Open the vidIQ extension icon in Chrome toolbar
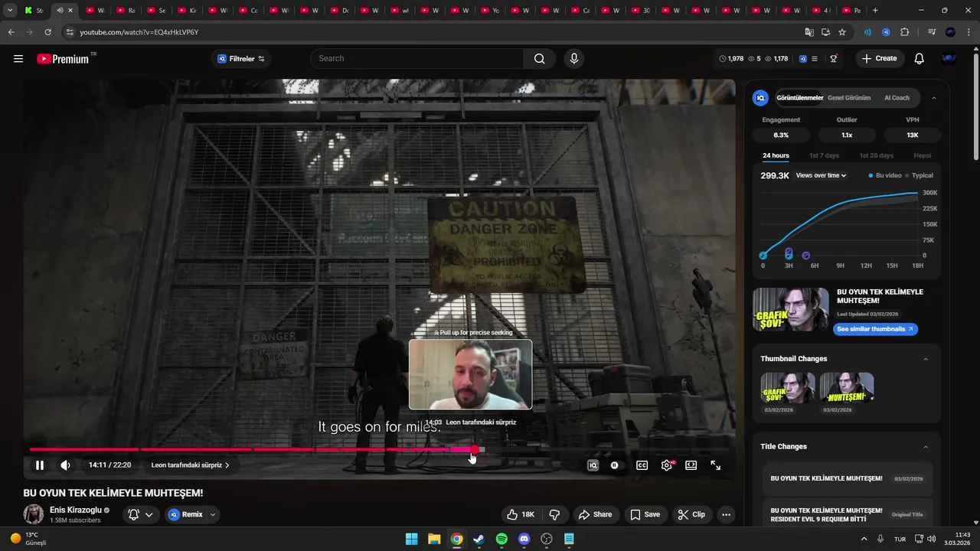 [886, 32]
